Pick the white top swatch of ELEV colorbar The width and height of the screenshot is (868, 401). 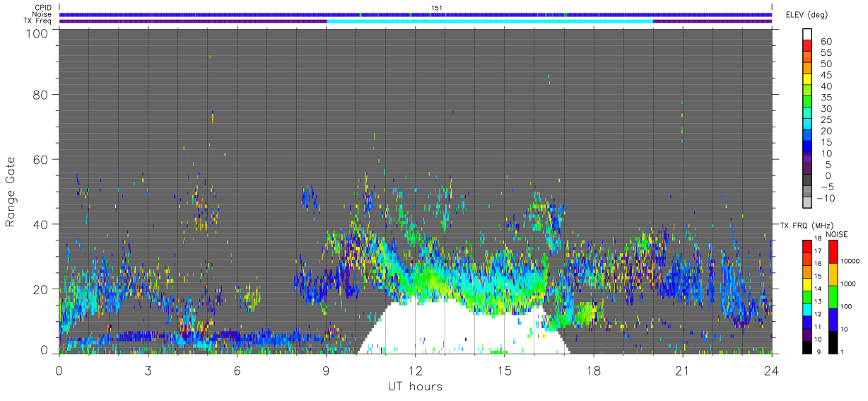coord(807,35)
